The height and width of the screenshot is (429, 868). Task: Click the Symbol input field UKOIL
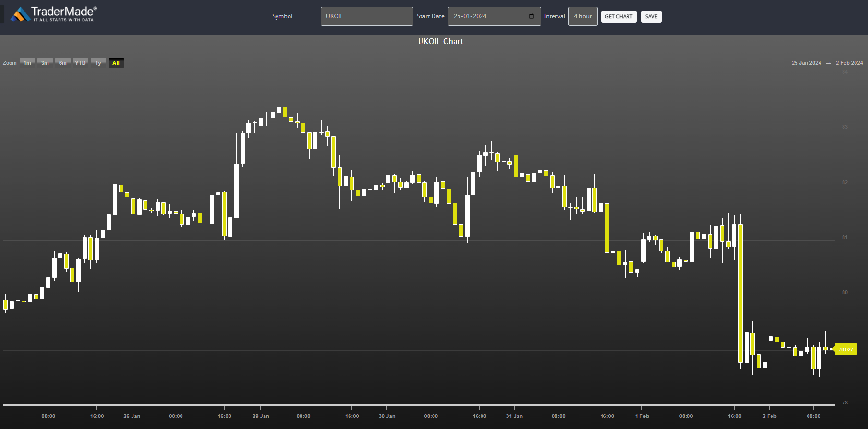(x=367, y=16)
